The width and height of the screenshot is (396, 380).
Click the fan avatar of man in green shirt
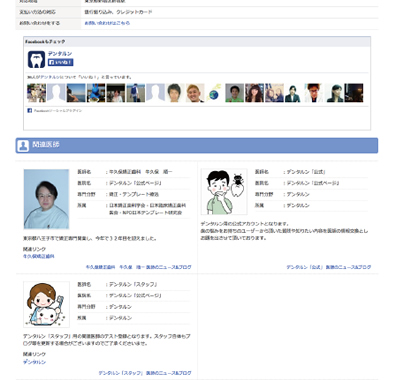[234, 93]
